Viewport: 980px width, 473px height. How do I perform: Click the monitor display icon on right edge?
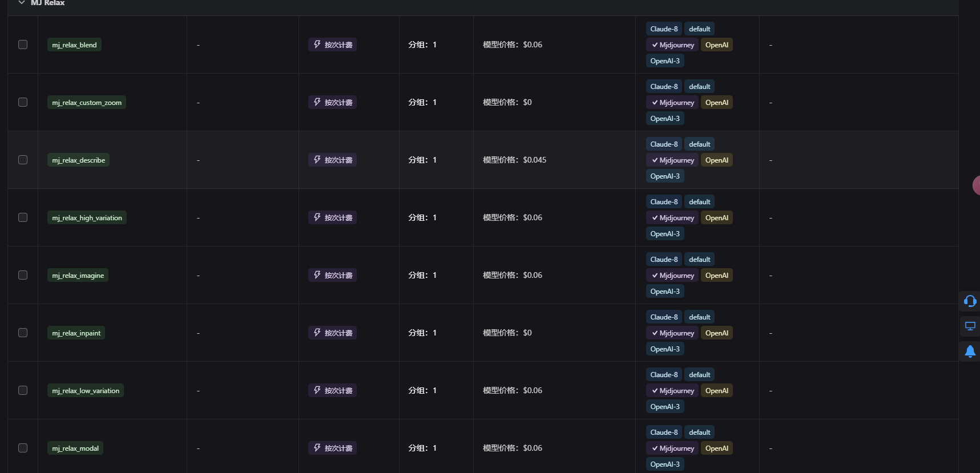click(970, 326)
